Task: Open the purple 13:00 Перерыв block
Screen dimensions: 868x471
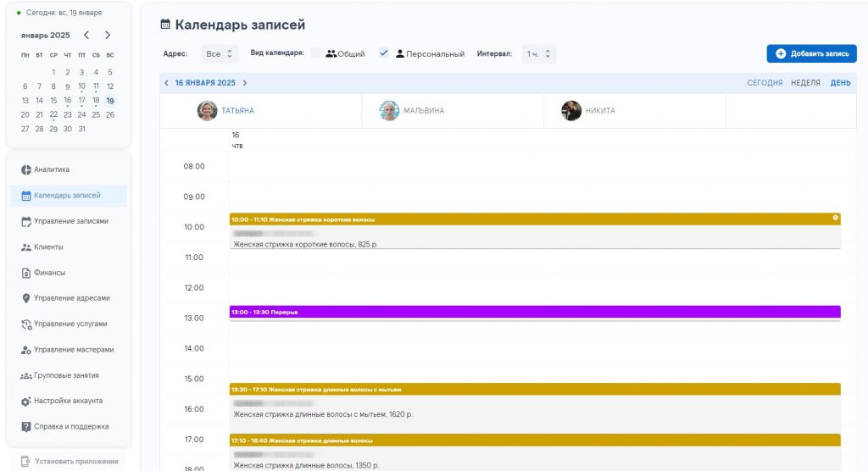Action: 534,312
